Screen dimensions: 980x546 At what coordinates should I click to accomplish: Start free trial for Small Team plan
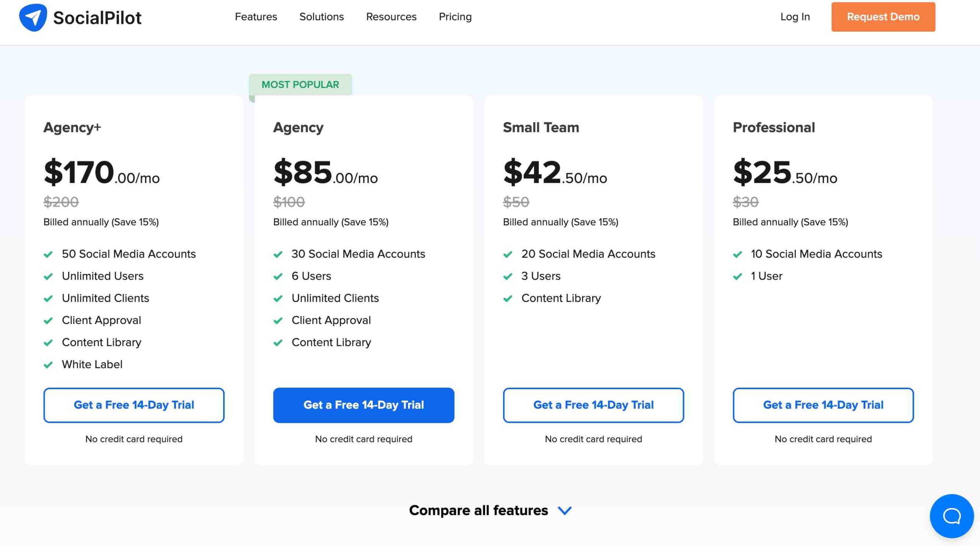[x=593, y=405]
